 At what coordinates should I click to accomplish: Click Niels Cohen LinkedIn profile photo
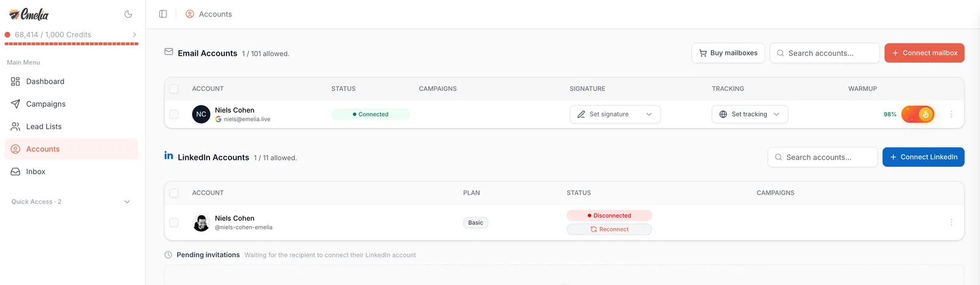201,222
